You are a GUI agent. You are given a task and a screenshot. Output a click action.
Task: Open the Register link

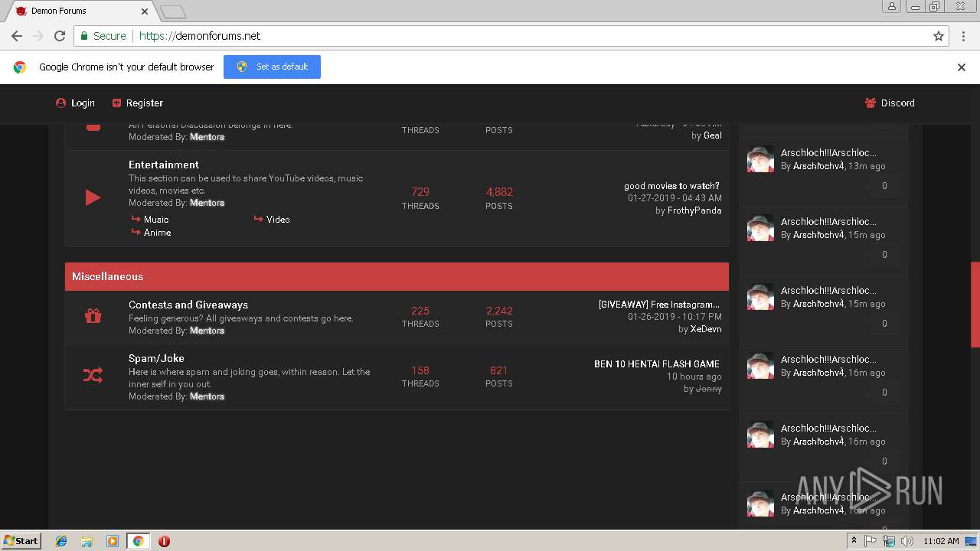[x=138, y=103]
